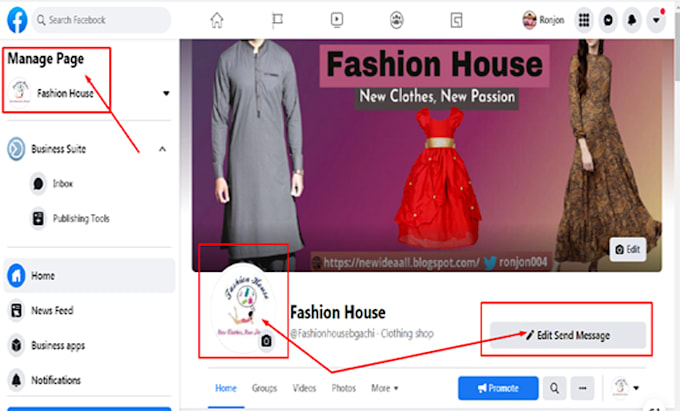Click the Fashion House page title text

[337, 313]
